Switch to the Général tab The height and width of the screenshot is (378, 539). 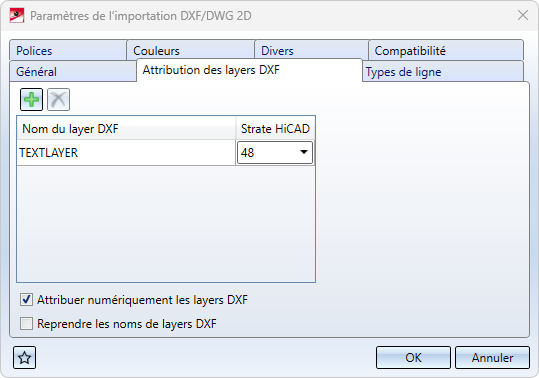click(x=73, y=71)
